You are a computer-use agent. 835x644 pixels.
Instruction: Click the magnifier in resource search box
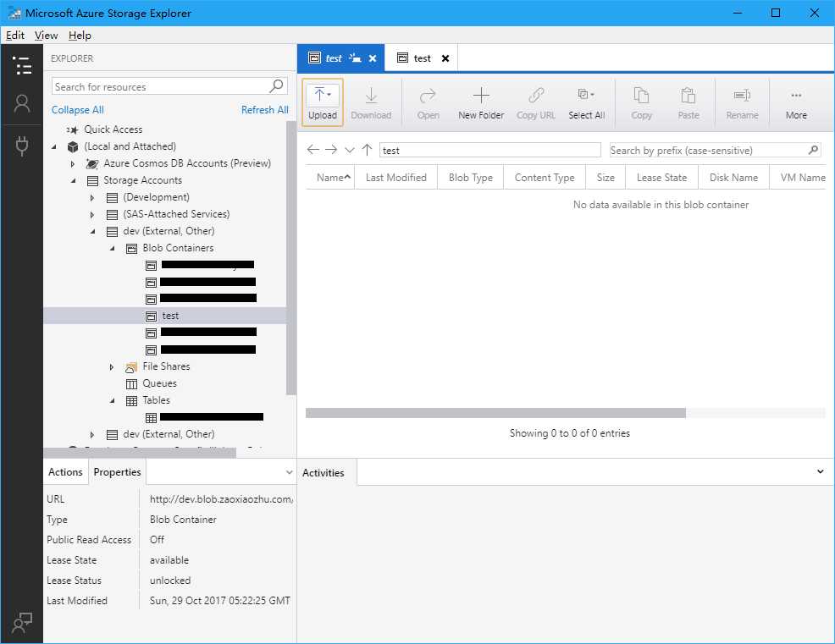277,85
